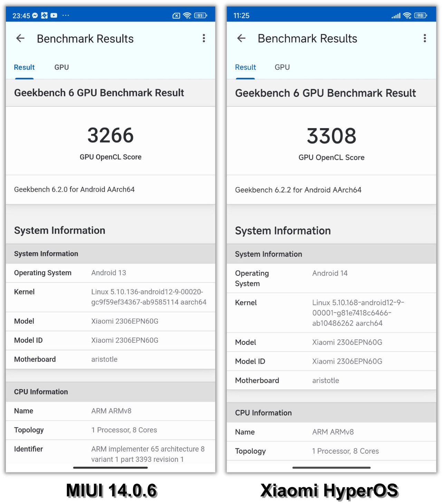The height and width of the screenshot is (504, 442).
Task: Tap the battery indicator showing 98 percent
Action: [x=420, y=16]
